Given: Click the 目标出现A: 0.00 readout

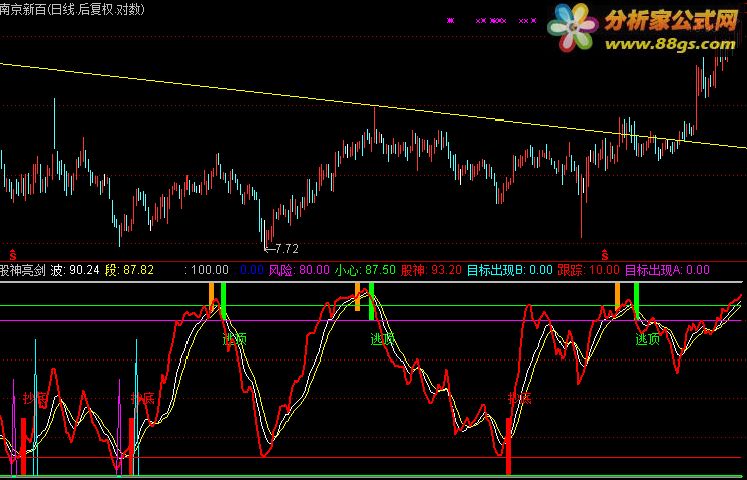Looking at the screenshot, I should click(667, 270).
